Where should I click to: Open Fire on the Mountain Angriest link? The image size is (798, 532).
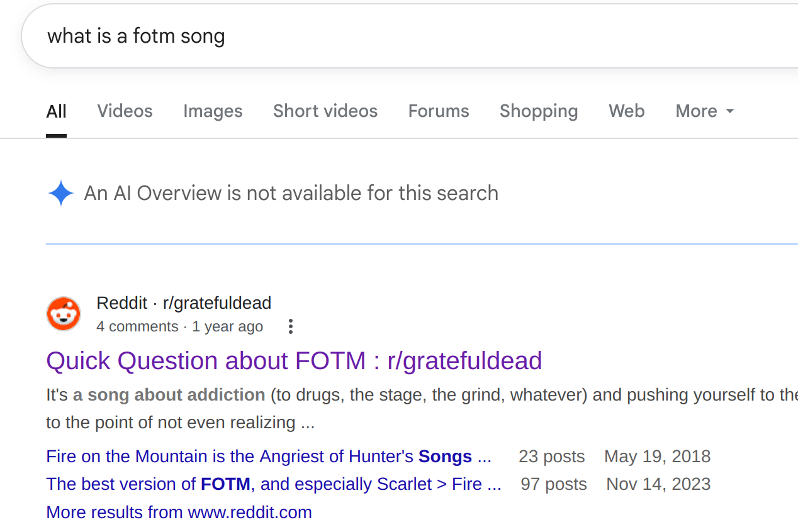click(268, 457)
